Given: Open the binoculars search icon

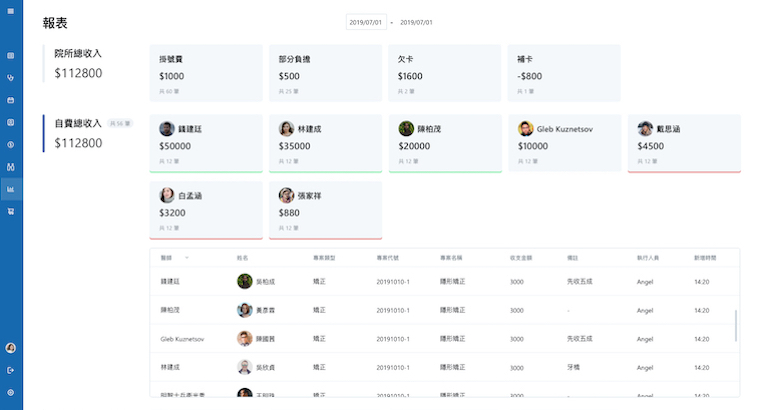Looking at the screenshot, I should coord(11,166).
